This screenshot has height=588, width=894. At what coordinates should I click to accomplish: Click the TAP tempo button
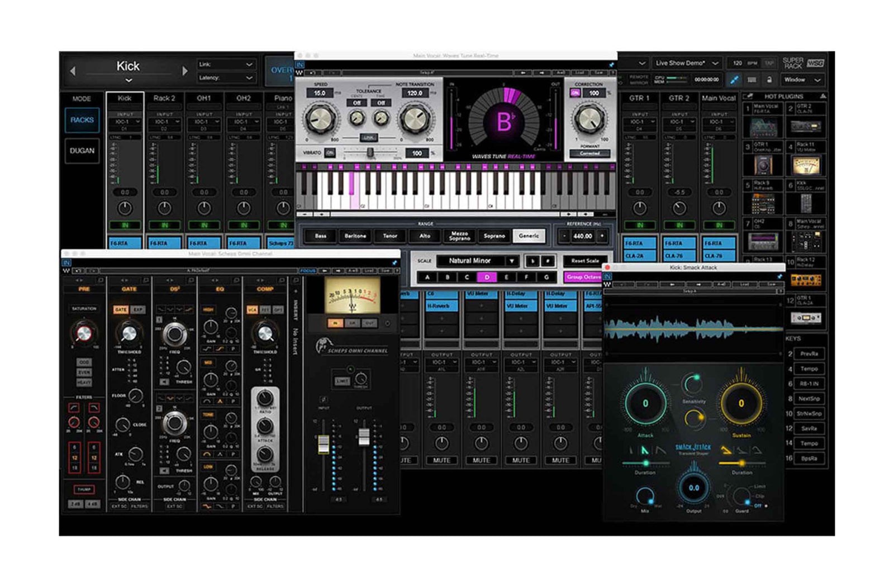click(769, 63)
